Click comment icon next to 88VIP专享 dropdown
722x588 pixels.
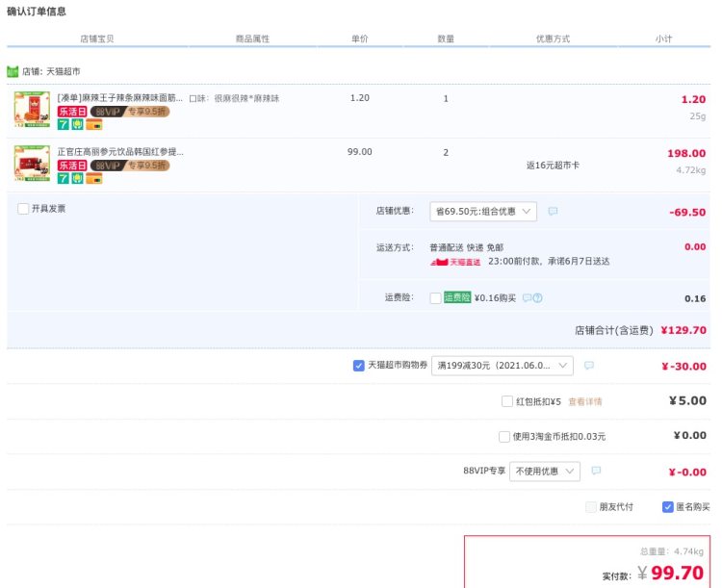[x=596, y=471]
